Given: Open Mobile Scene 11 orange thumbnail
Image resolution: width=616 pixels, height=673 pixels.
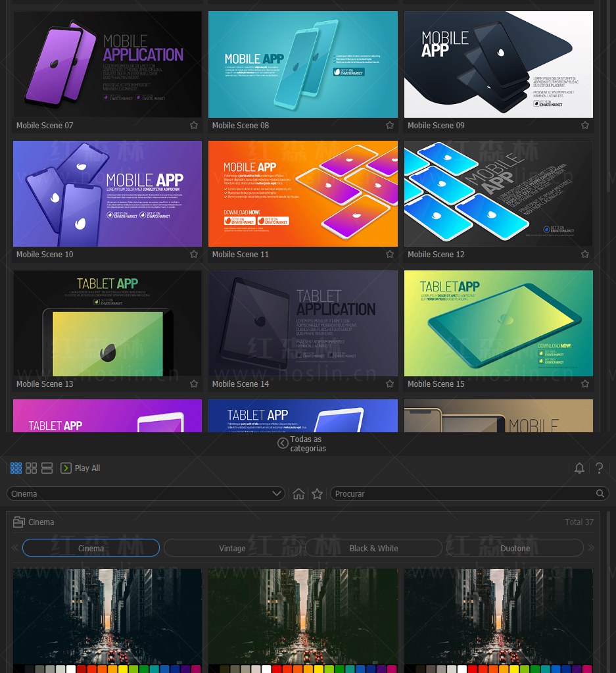Looking at the screenshot, I should (x=303, y=193).
